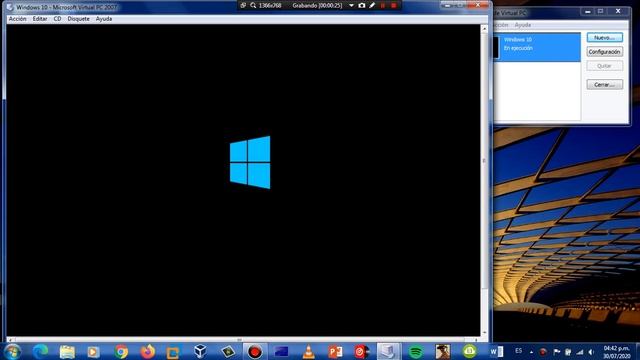Screen dimensions: 640x360
Task: Click the green circle downloader taskbar icon
Action: click(x=469, y=351)
